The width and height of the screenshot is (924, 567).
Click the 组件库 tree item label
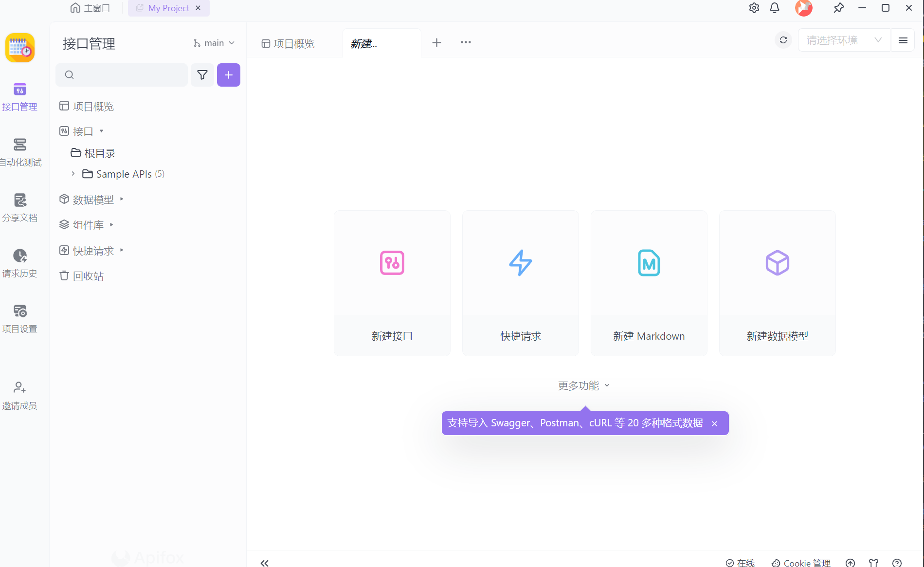pyautogui.click(x=88, y=225)
